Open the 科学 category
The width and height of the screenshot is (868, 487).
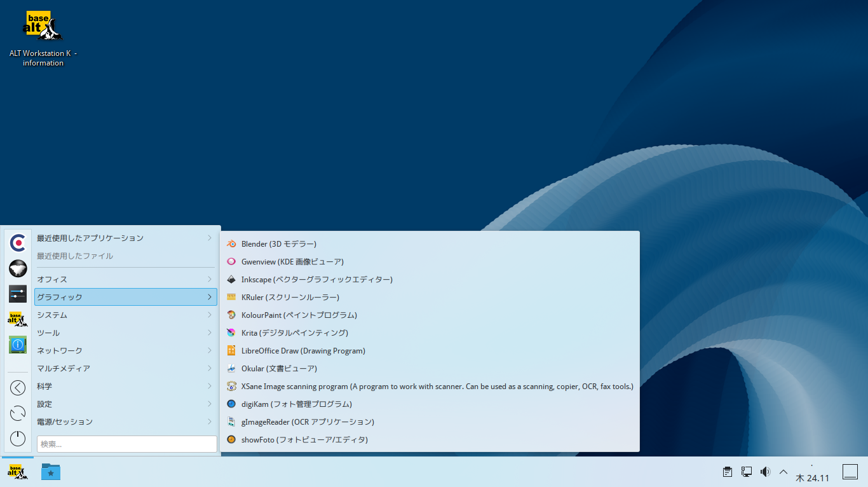click(x=126, y=386)
